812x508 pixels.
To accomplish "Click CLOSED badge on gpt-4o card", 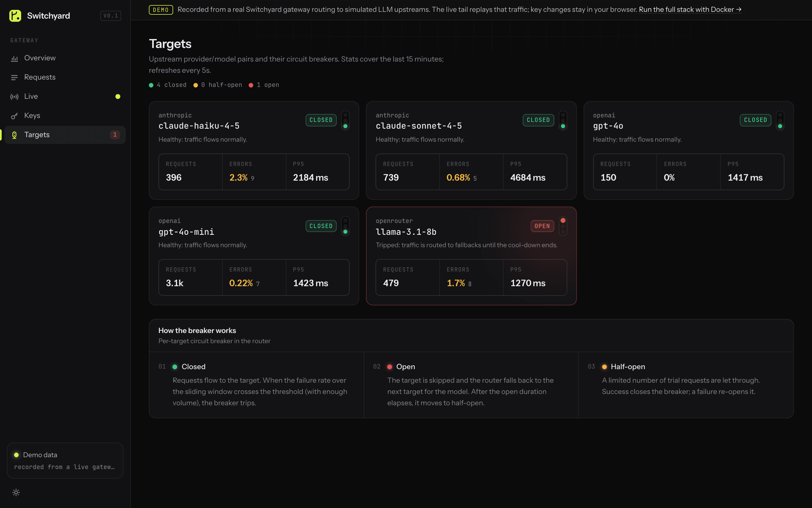I will tap(755, 120).
